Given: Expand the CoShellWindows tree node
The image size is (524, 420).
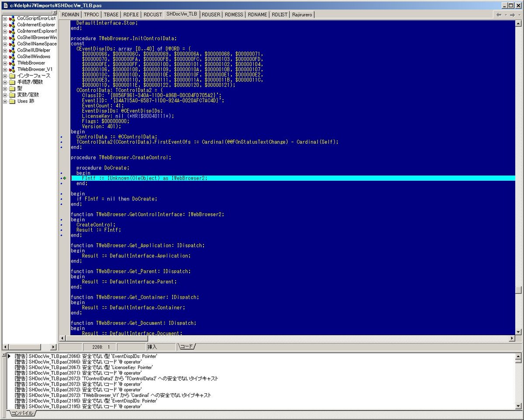Looking at the screenshot, I should (x=5, y=57).
